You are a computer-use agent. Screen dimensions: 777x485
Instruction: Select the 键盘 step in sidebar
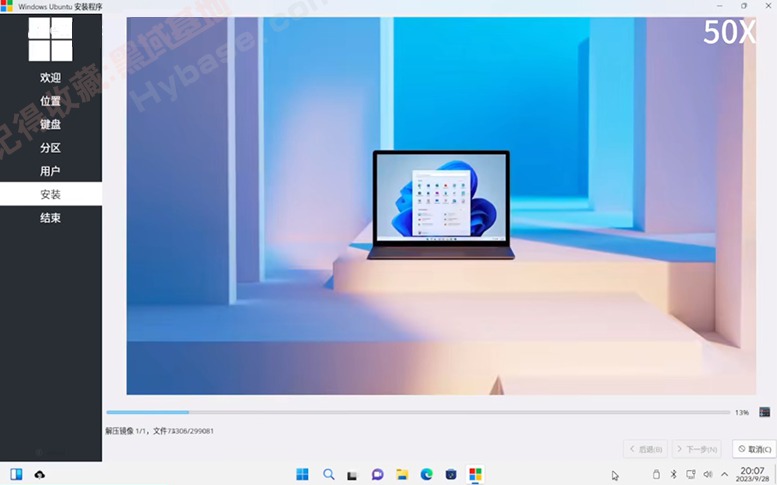51,124
